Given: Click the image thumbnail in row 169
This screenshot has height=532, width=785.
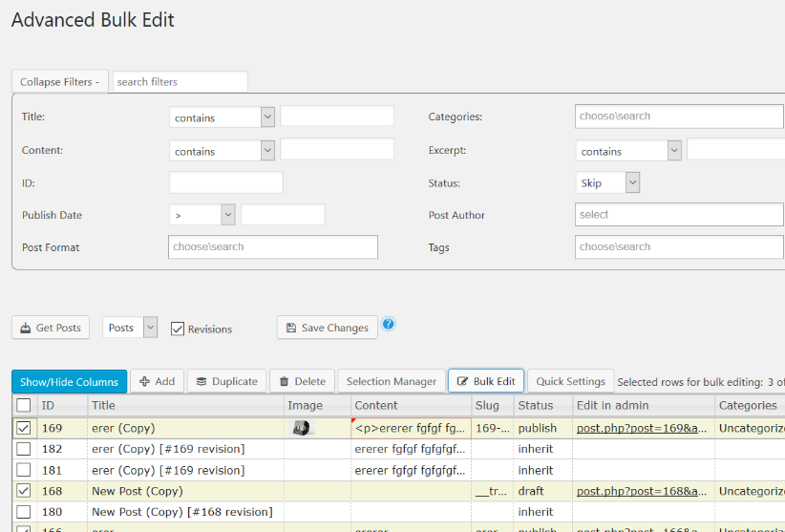Looking at the screenshot, I should click(302, 428).
